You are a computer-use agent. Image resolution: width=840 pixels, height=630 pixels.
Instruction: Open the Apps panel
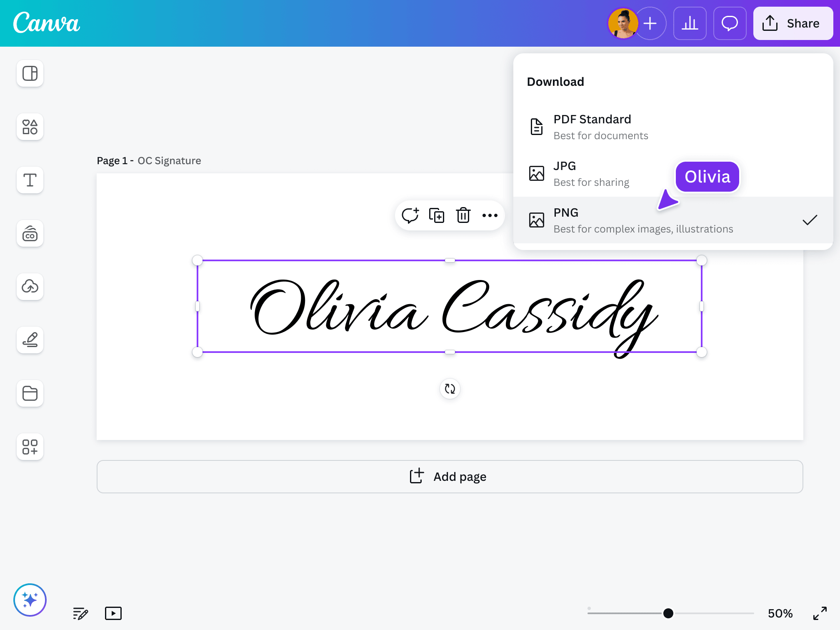coord(30,447)
